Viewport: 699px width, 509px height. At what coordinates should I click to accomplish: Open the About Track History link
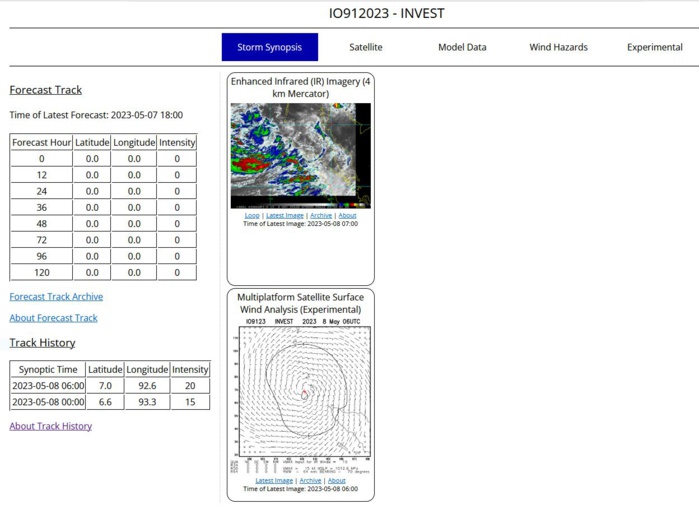pyautogui.click(x=50, y=426)
